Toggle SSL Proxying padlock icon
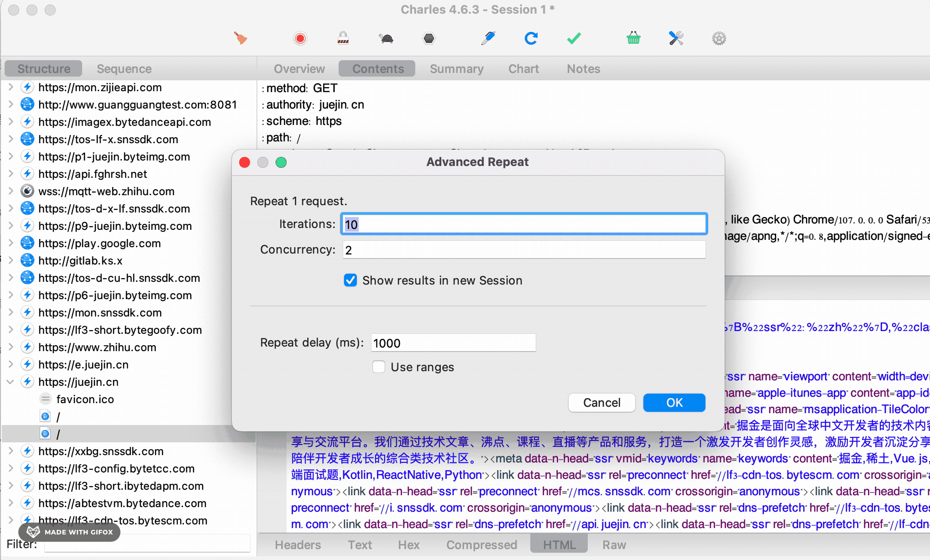This screenshot has width=930, height=560. [343, 38]
